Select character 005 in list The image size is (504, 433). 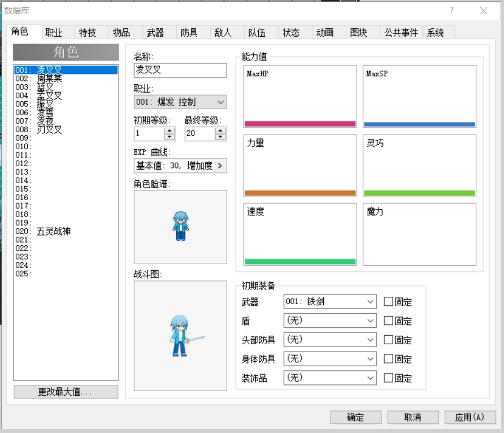coord(66,104)
